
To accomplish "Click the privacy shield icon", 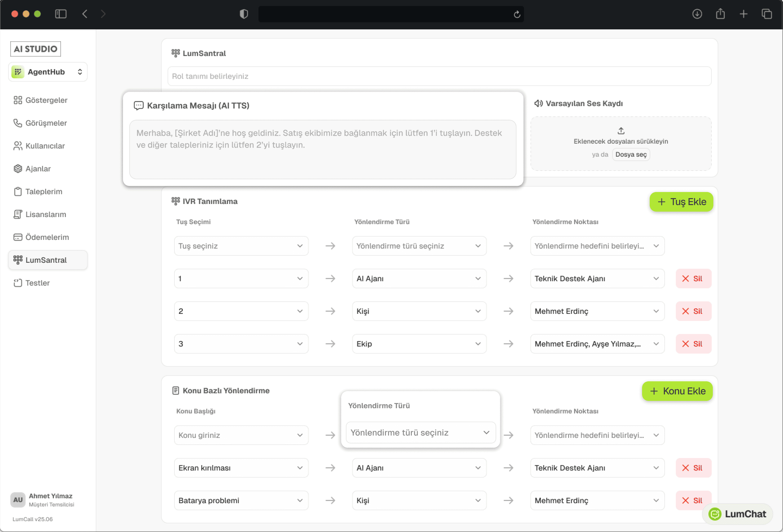I will (x=243, y=14).
